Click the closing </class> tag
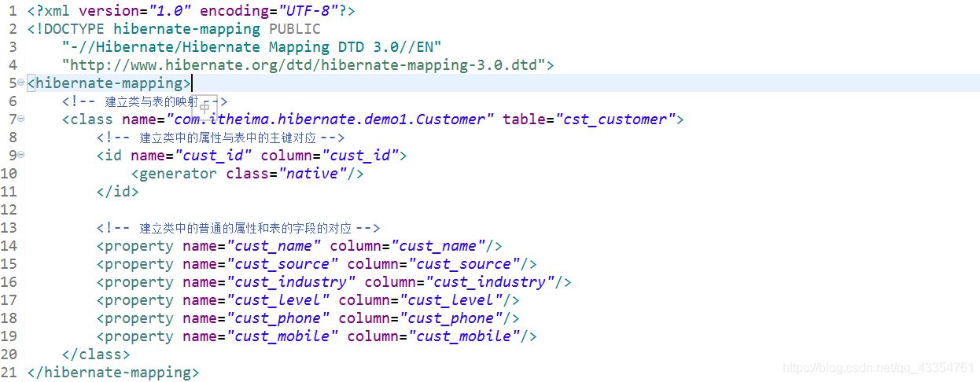Screen dimensions: 980x382 (96, 354)
